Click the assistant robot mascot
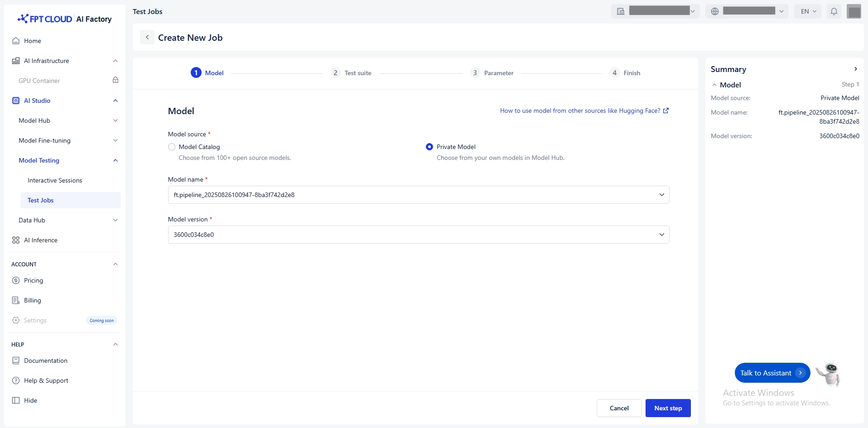The height and width of the screenshot is (428, 868). click(x=829, y=374)
